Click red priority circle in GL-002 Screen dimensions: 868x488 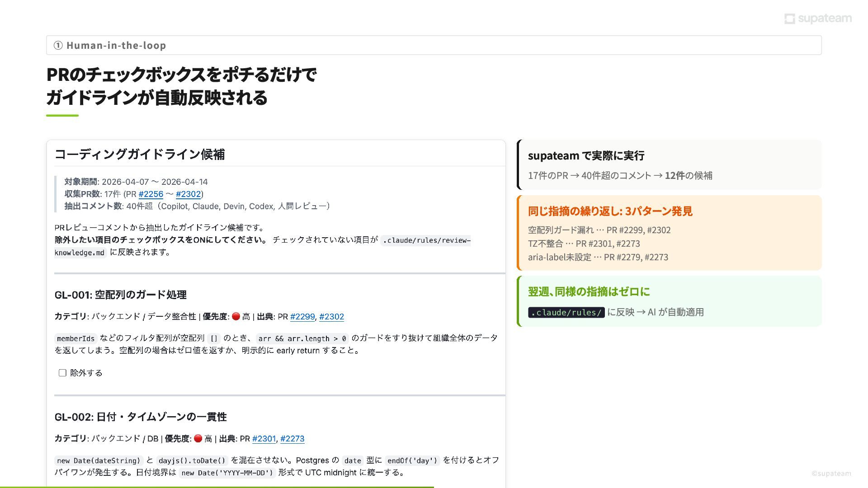point(198,438)
